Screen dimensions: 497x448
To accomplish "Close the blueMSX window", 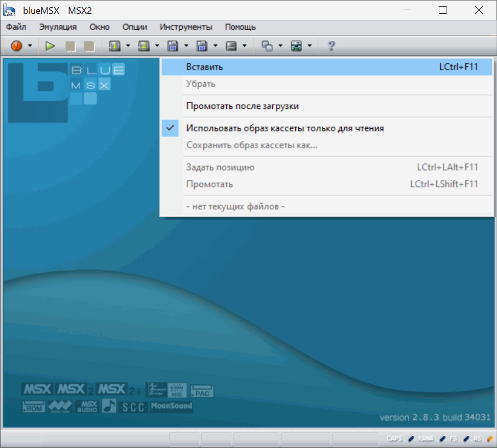I will tap(479, 10).
